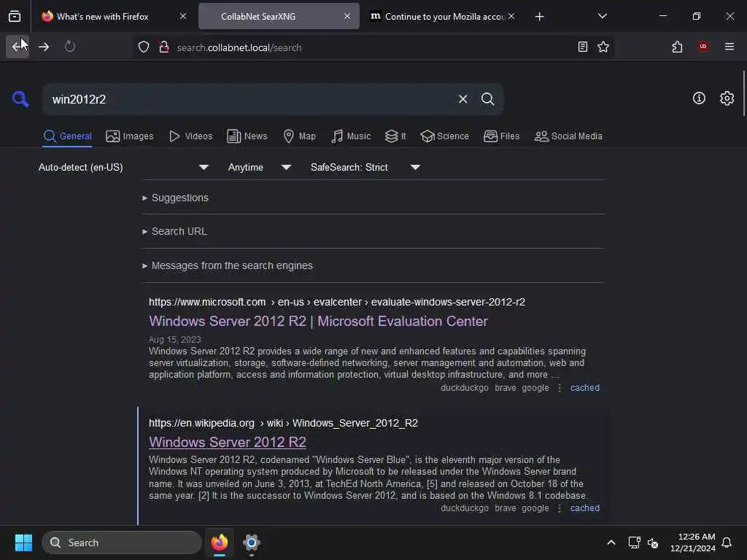
Task: Open Firefox View icon in tab strip
Action: pyautogui.click(x=15, y=16)
